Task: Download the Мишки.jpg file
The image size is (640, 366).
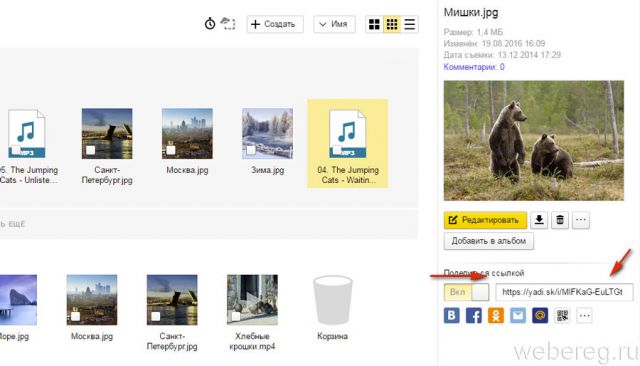Action: coord(539,220)
